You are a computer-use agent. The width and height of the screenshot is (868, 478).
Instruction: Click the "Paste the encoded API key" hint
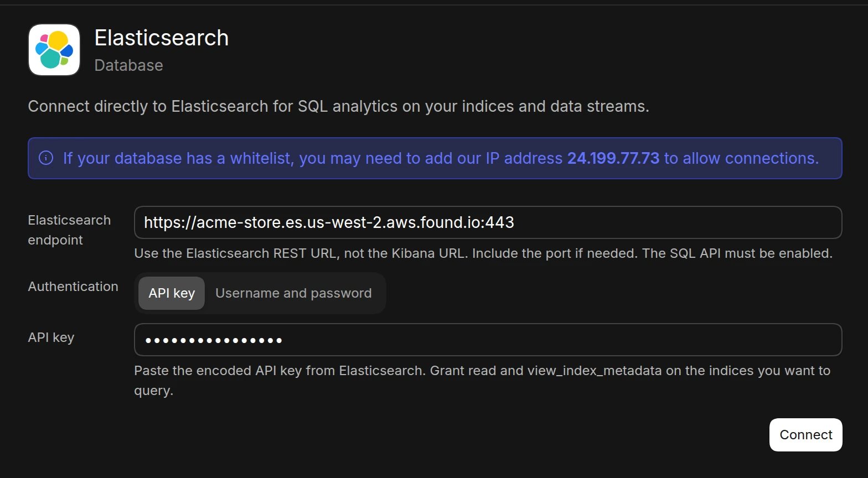[482, 381]
